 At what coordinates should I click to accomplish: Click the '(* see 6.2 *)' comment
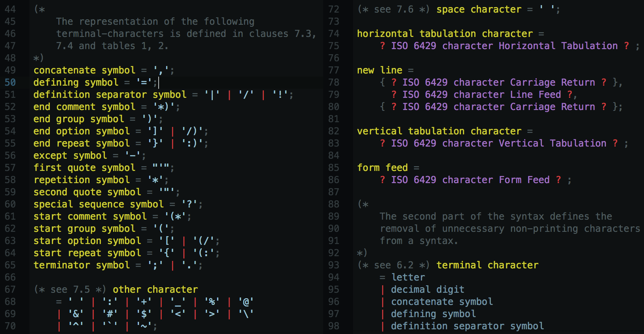pos(393,265)
